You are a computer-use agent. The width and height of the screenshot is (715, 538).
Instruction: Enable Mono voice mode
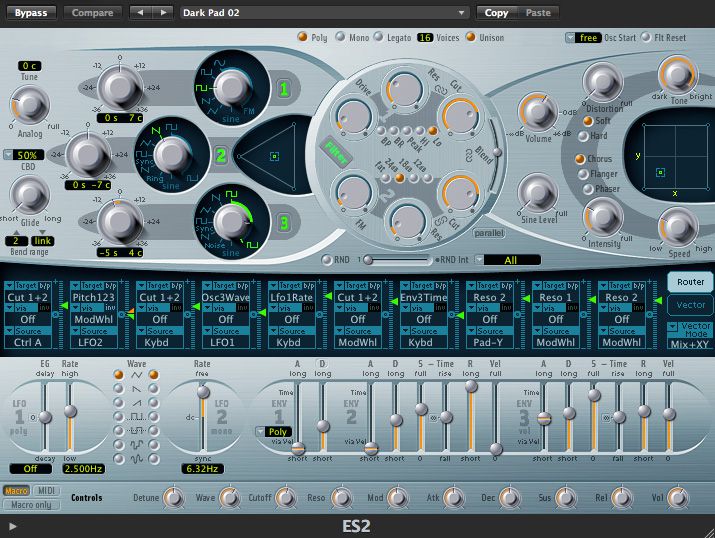pyautogui.click(x=340, y=36)
